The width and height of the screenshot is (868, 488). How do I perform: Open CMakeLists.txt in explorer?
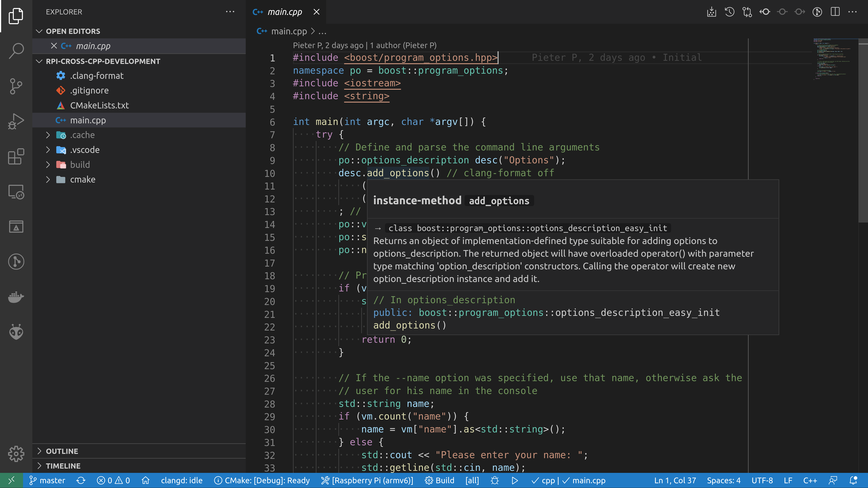click(139, 106)
